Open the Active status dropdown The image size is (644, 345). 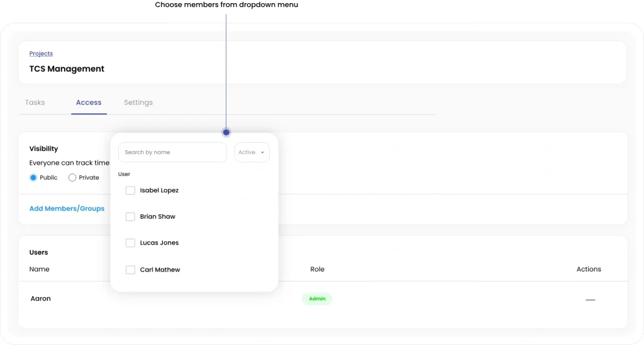252,152
